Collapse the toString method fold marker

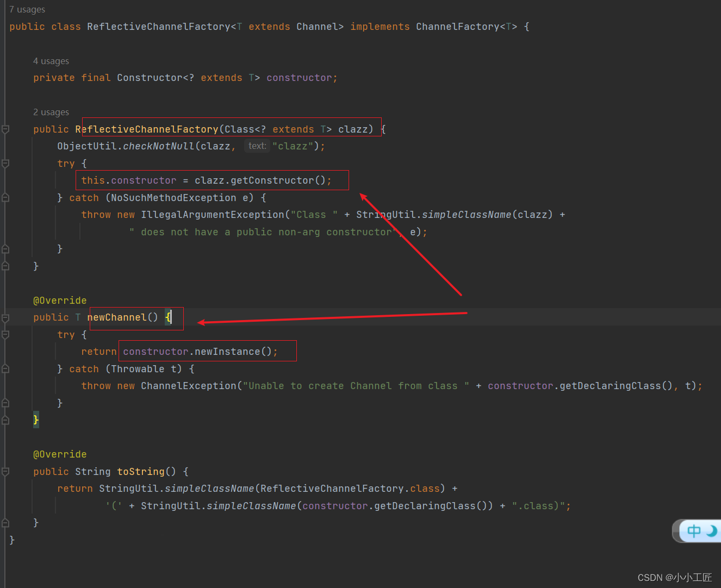coord(5,472)
